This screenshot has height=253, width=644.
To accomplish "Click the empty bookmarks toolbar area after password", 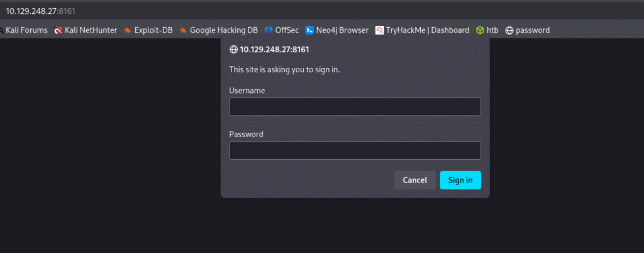I will [x=596, y=30].
